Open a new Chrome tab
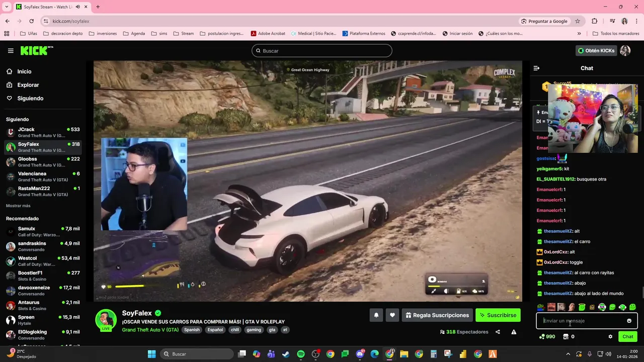 (98, 7)
